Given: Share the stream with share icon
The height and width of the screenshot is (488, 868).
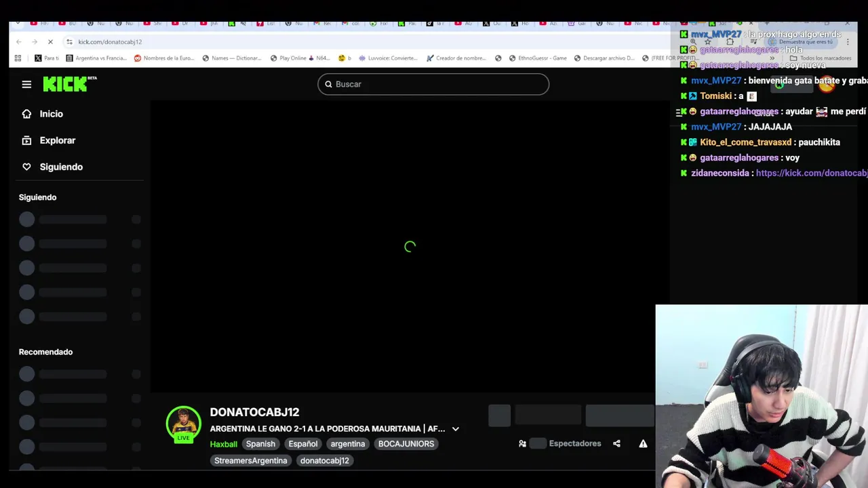Looking at the screenshot, I should [x=616, y=444].
